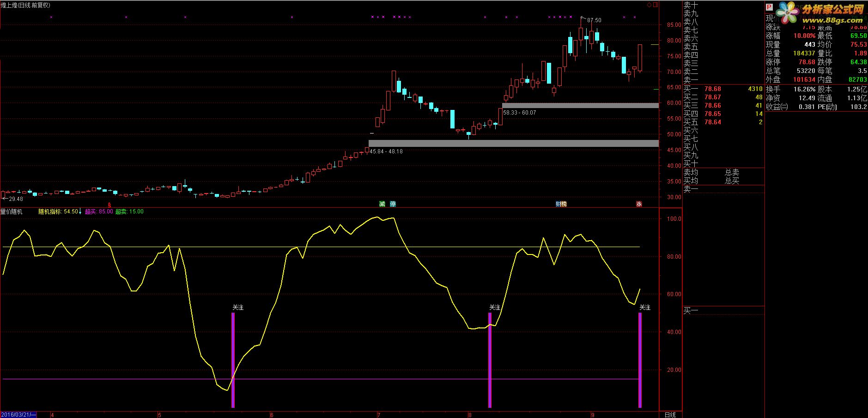Click the 换手 value 16.26%

[806, 89]
